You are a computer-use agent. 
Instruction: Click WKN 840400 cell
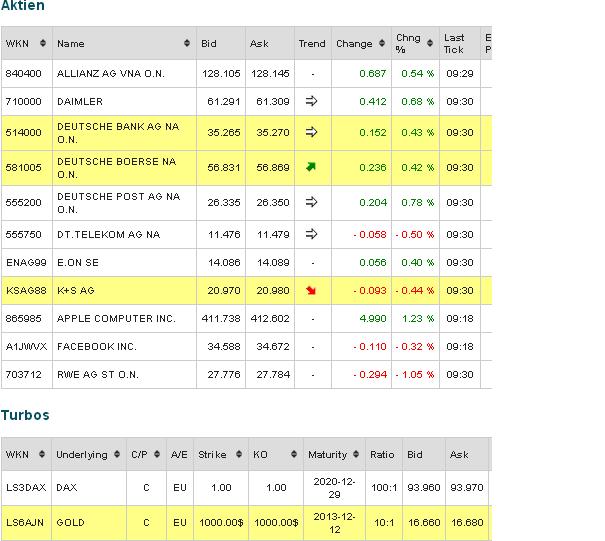(24, 73)
